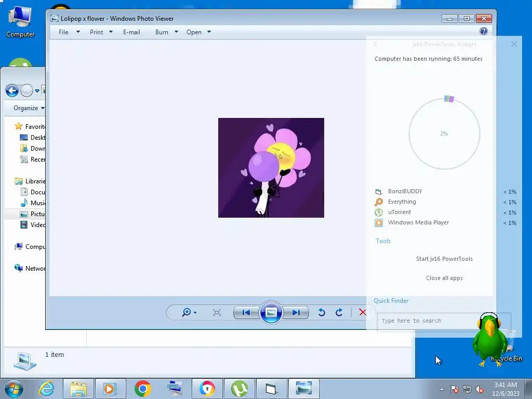The width and height of the screenshot is (532, 399).
Task: Select Favorites in Explorer navigation pane
Action: 30,127
